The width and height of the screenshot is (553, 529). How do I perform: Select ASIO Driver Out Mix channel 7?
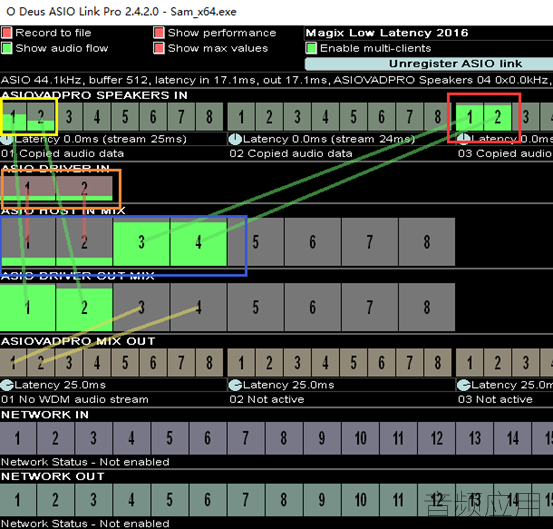click(x=370, y=307)
